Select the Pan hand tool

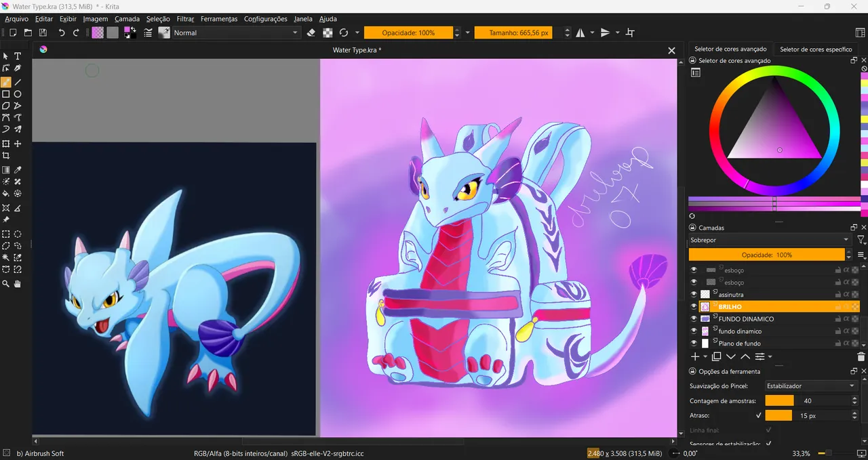coord(18,285)
